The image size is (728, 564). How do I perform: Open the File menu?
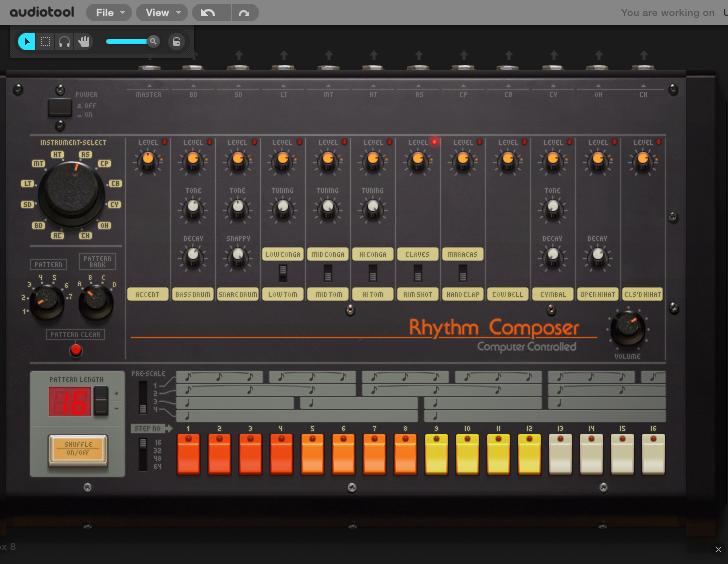109,13
